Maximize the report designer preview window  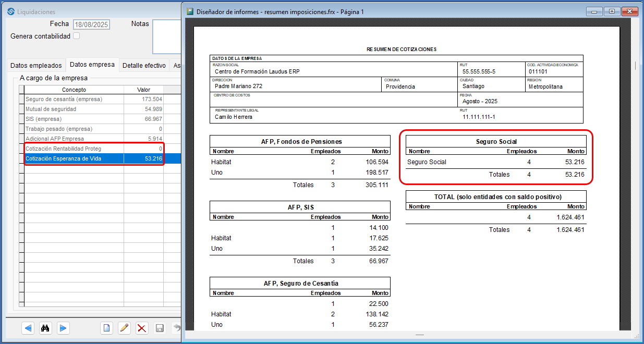point(612,11)
